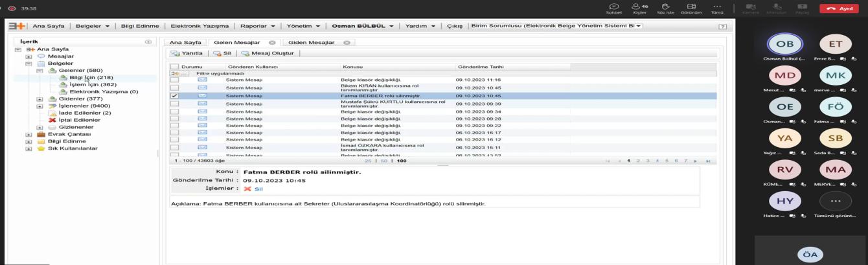Go to page 7 of messages
868x265 pixels.
(685, 161)
